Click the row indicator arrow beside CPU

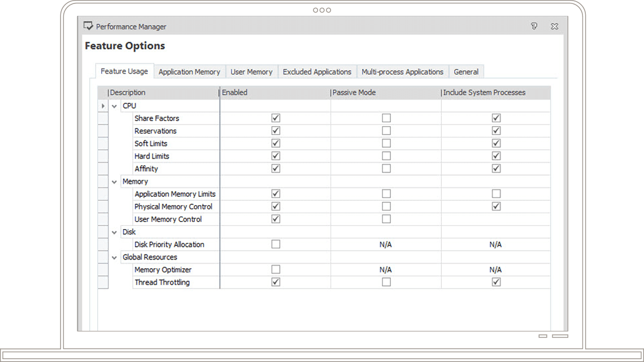tap(103, 106)
